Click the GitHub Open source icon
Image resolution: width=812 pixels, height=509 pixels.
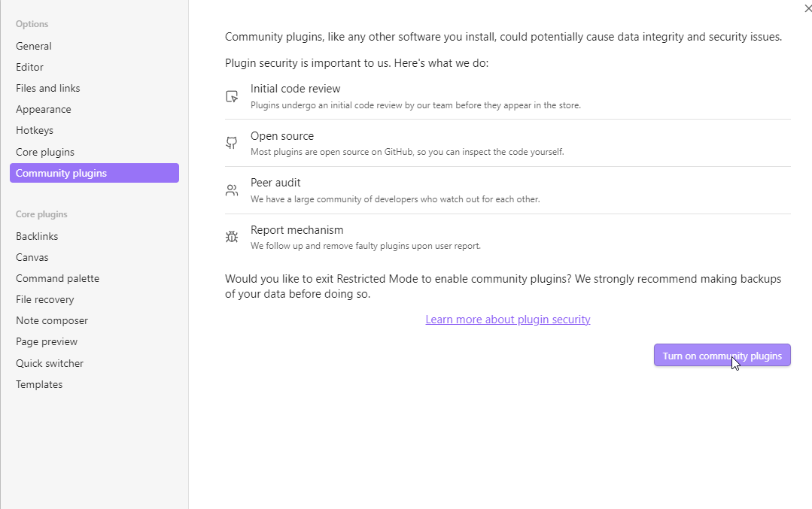coord(232,143)
